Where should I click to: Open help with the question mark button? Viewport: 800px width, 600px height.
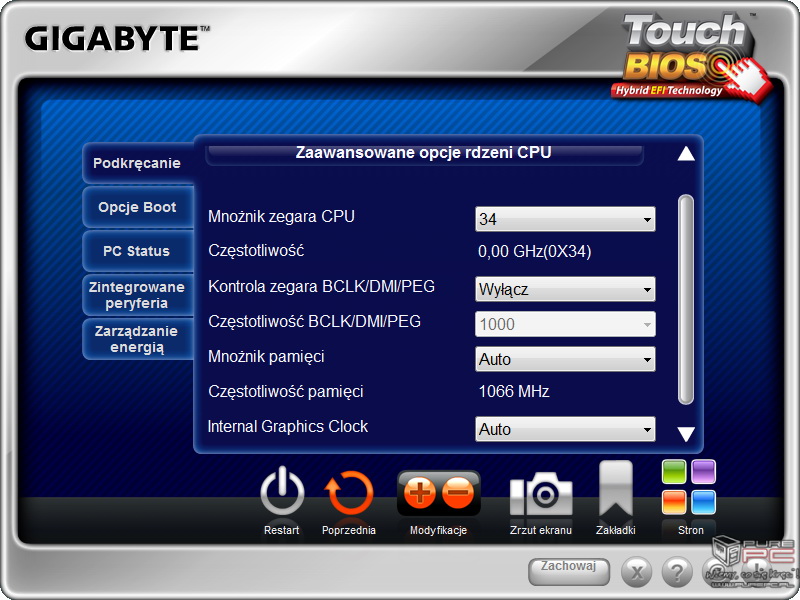click(x=677, y=571)
